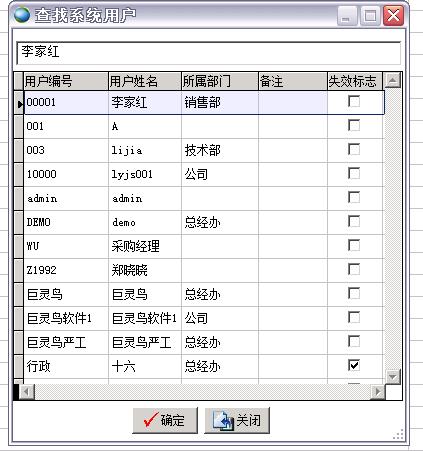Close the 查找系统用户 window with X
Screen dimensions: 423x451
(393, 16)
